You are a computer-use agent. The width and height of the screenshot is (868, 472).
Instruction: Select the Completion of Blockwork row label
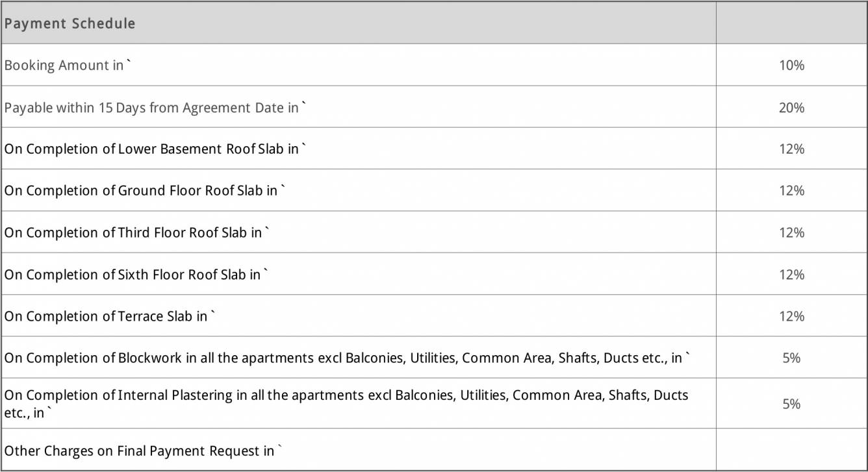pos(347,358)
